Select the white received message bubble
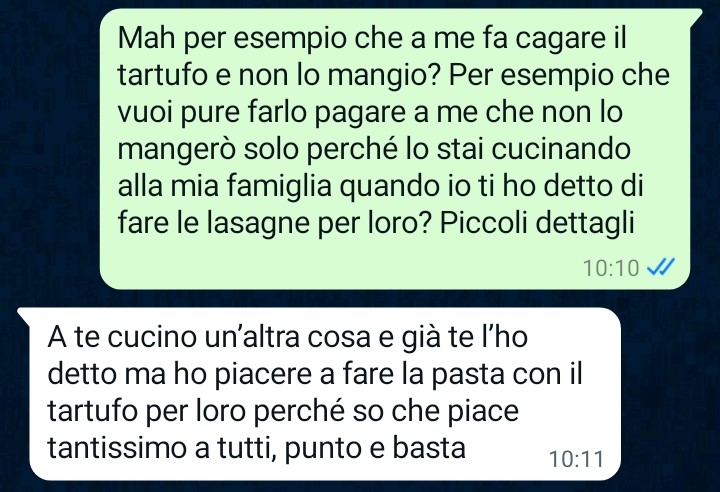The height and width of the screenshot is (492, 720). pos(318,394)
